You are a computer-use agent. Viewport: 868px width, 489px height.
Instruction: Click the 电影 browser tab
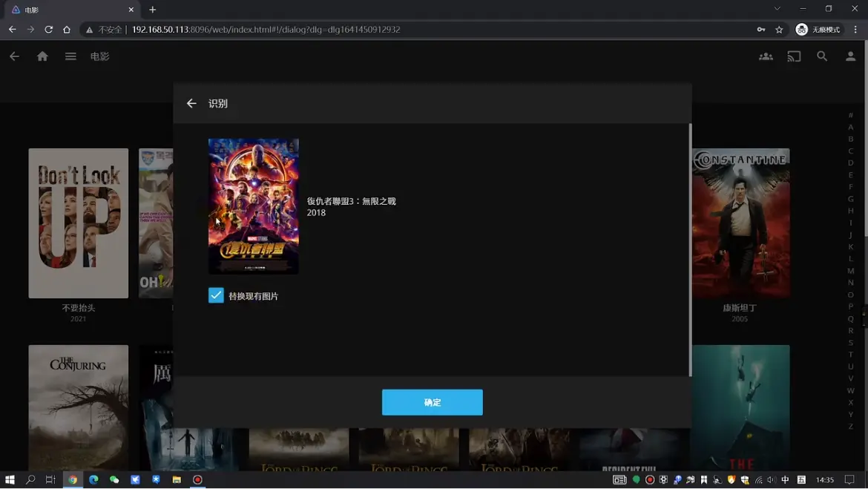click(70, 10)
